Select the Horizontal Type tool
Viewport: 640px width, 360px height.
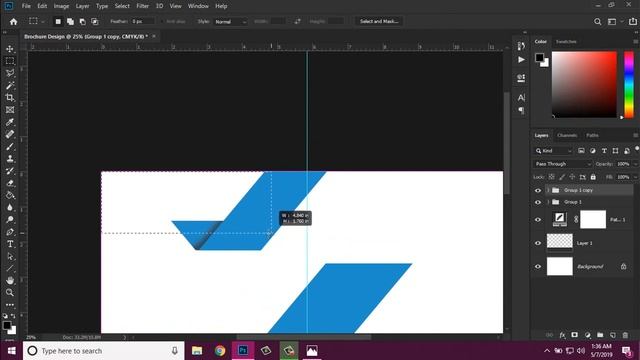(x=10, y=244)
